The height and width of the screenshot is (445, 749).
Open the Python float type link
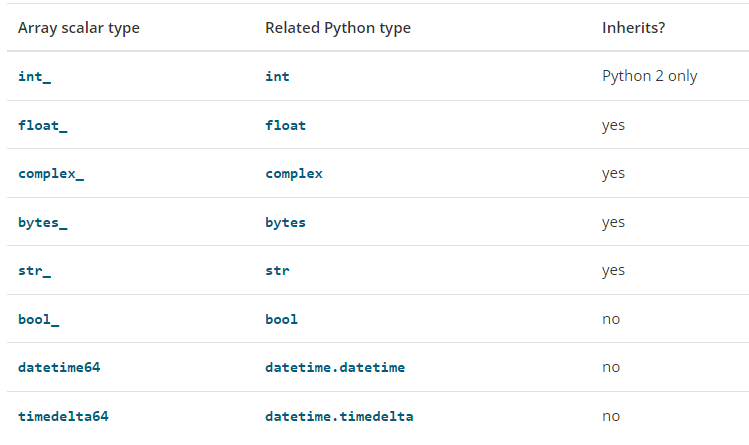pyautogui.click(x=285, y=125)
